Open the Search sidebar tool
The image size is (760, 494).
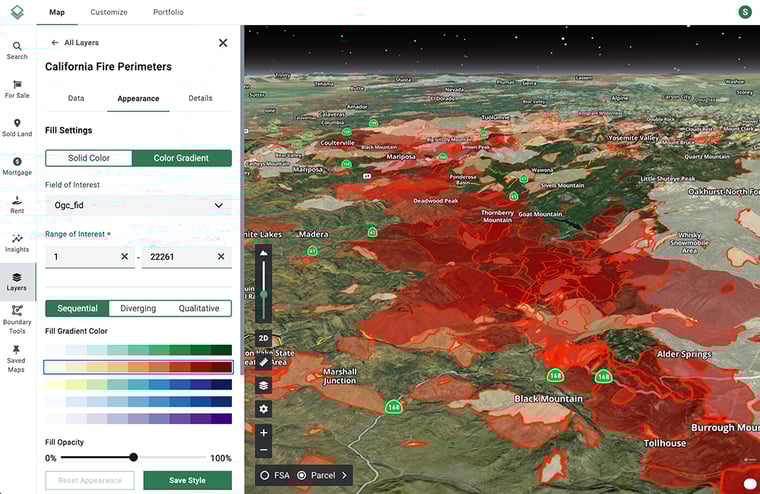[17, 50]
